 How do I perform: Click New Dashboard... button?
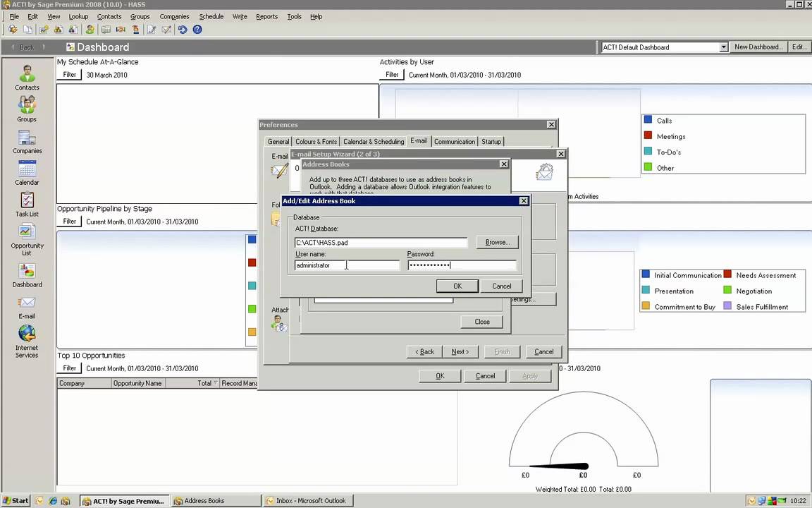click(758, 47)
